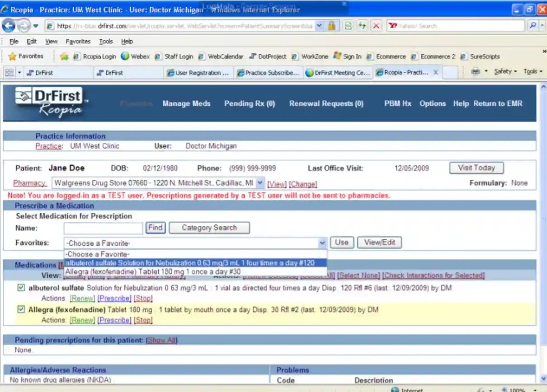Toggle the Quick Tabs view

coord(9,72)
